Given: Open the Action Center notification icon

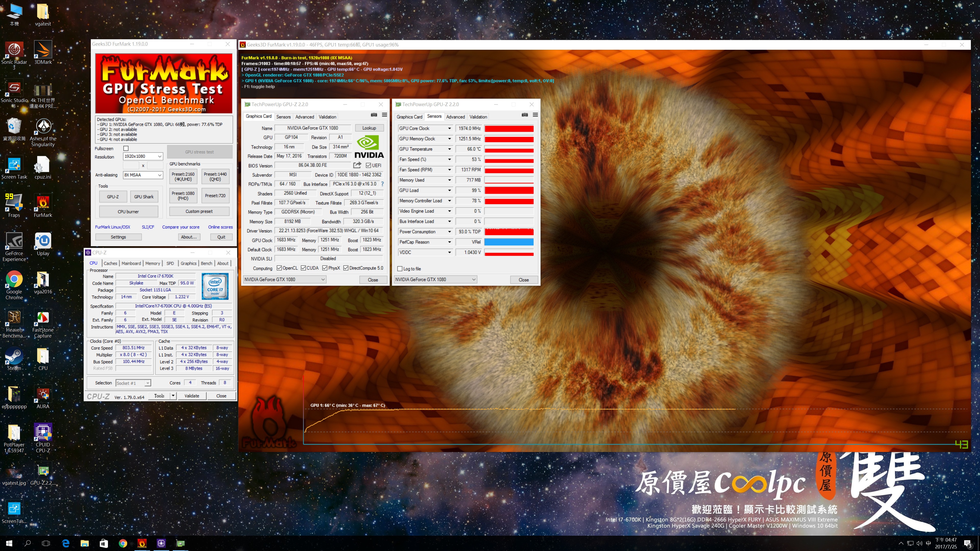Looking at the screenshot, I should pos(968,543).
